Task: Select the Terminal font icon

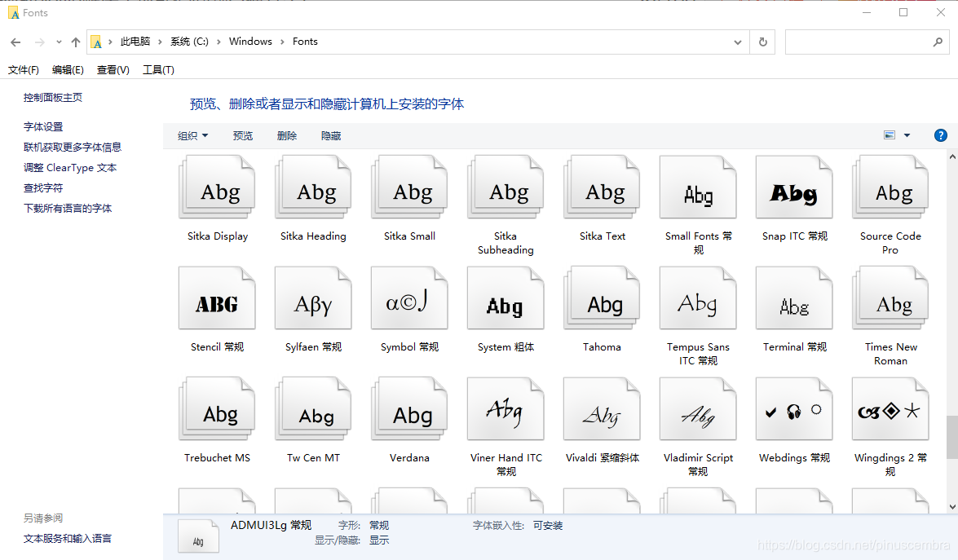Action: (794, 298)
